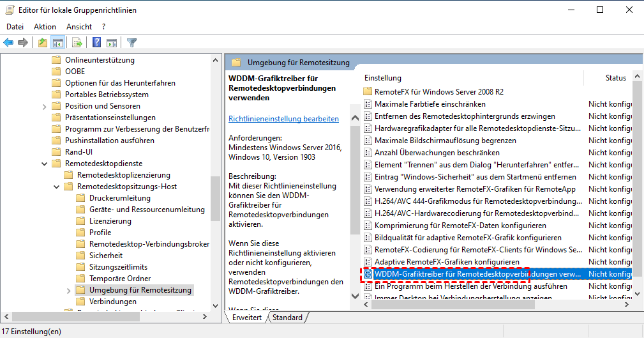The image size is (644, 338).
Task: Select the Sicherheit folder in tree
Action: 105,256
